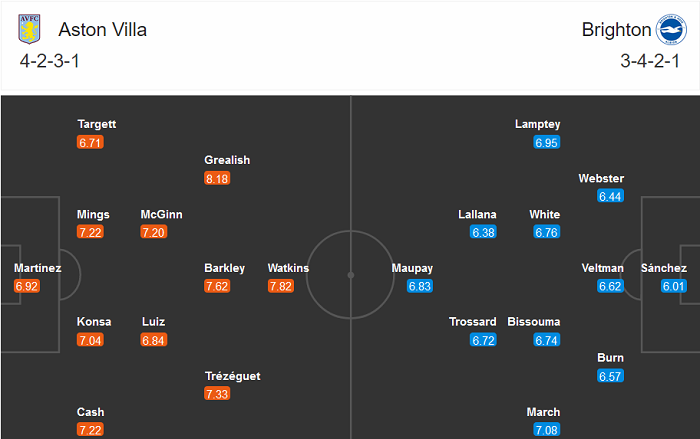Select Watkins' 7.82 rating badge

(281, 286)
